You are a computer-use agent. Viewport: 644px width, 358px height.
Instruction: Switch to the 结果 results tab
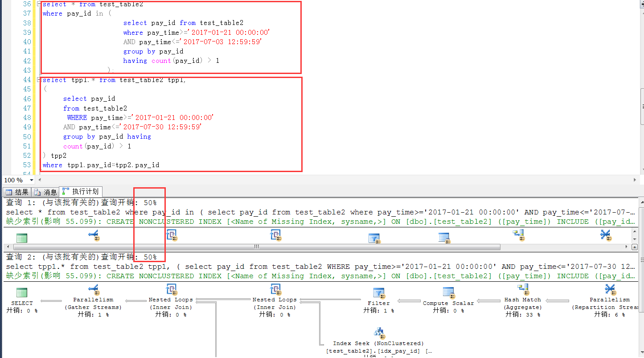click(x=17, y=192)
